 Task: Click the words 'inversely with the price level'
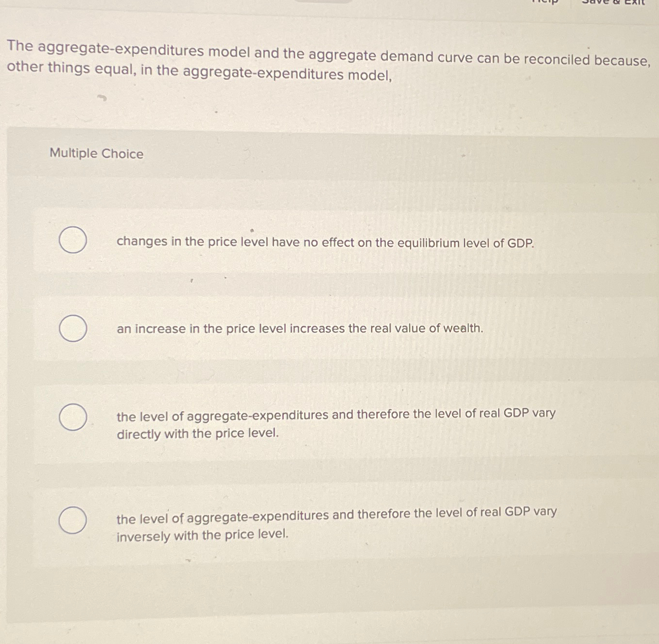click(202, 535)
